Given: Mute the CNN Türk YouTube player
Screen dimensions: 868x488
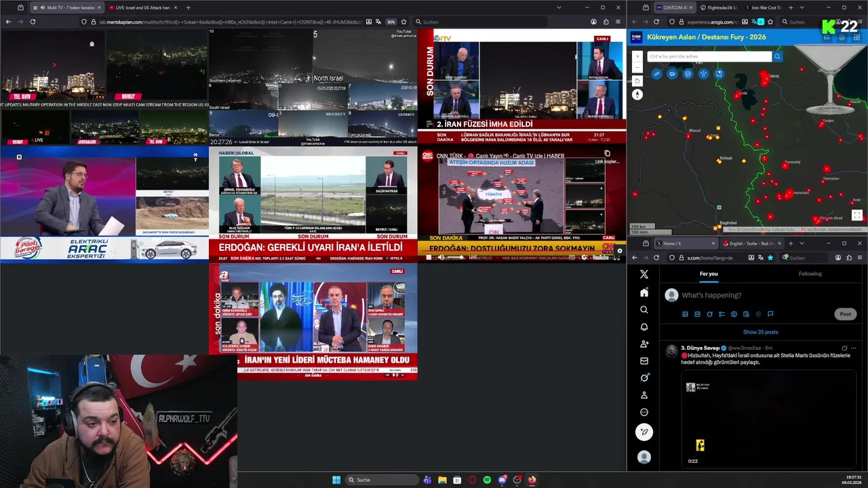Looking at the screenshot, I should click(x=441, y=258).
